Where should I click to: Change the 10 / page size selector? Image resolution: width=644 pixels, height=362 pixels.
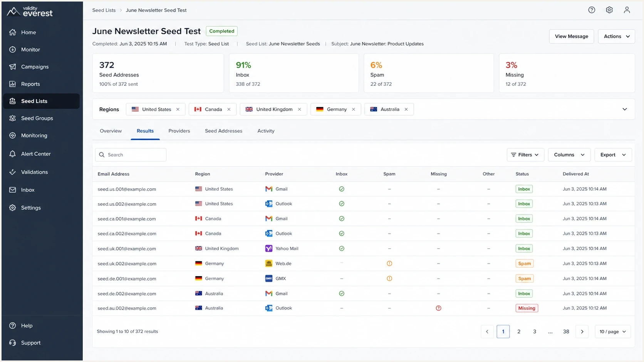613,332
